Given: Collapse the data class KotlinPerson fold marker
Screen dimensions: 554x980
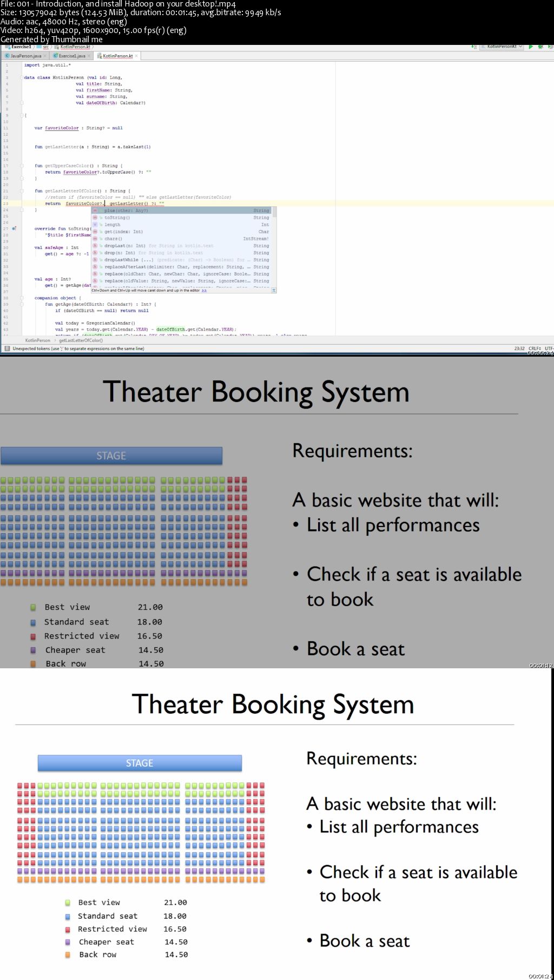Looking at the screenshot, I should [22, 77].
